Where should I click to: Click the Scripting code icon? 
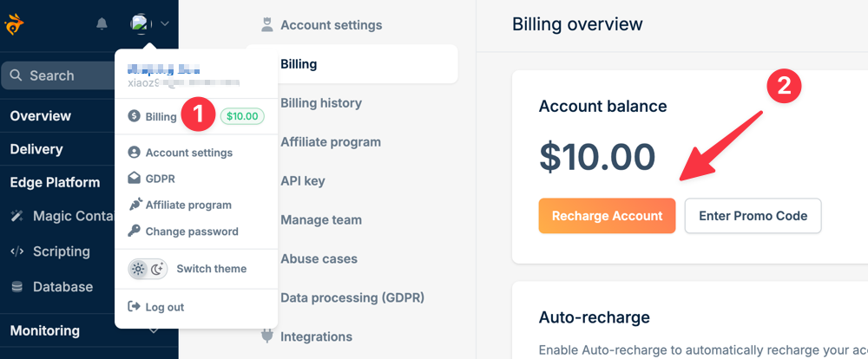(16, 251)
